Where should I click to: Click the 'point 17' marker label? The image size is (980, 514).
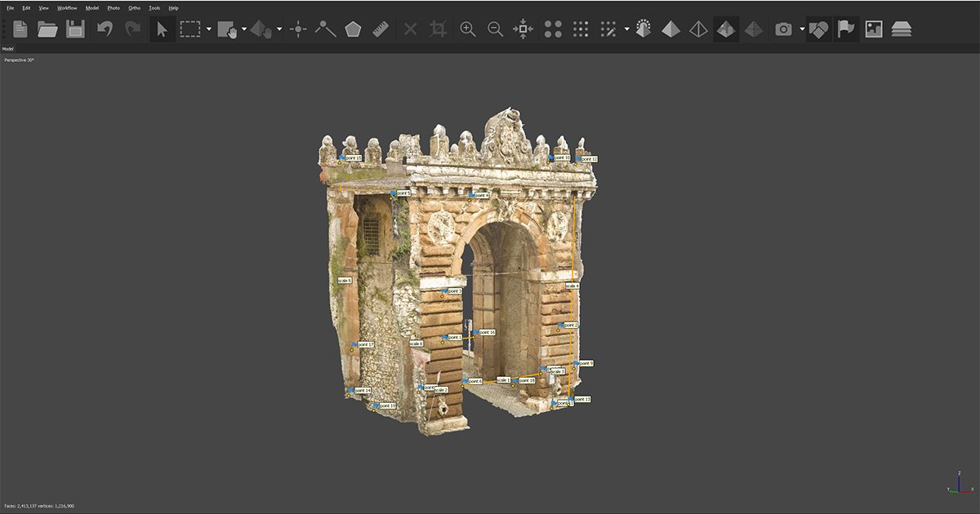pyautogui.click(x=365, y=345)
